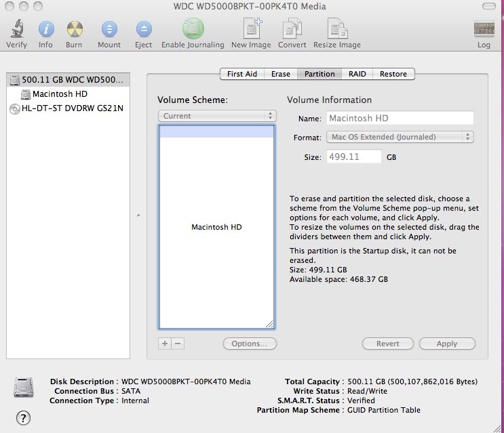The height and width of the screenshot is (433, 504).
Task: Click the Convert toolbar icon
Action: (292, 28)
